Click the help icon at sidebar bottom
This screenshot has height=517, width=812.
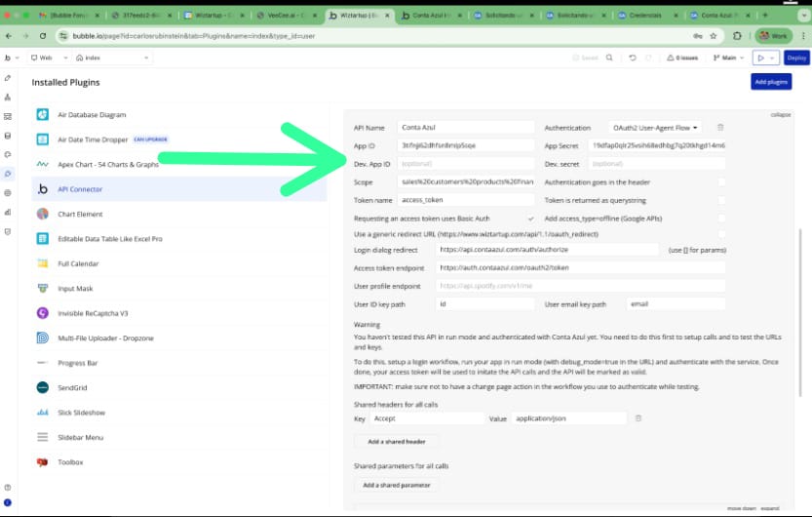(7, 488)
